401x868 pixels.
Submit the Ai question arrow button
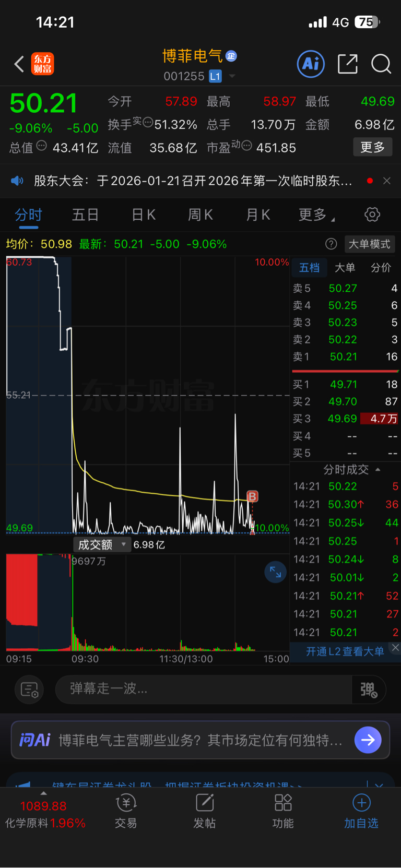[x=368, y=740]
